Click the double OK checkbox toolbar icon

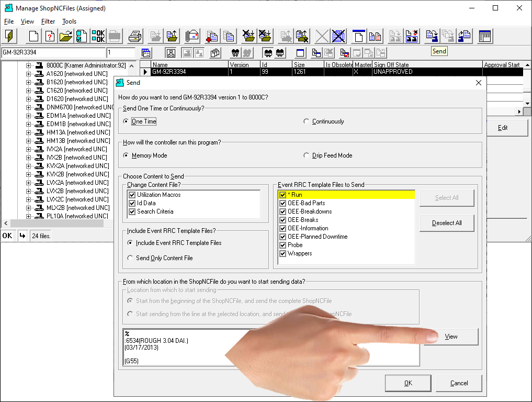pos(98,36)
